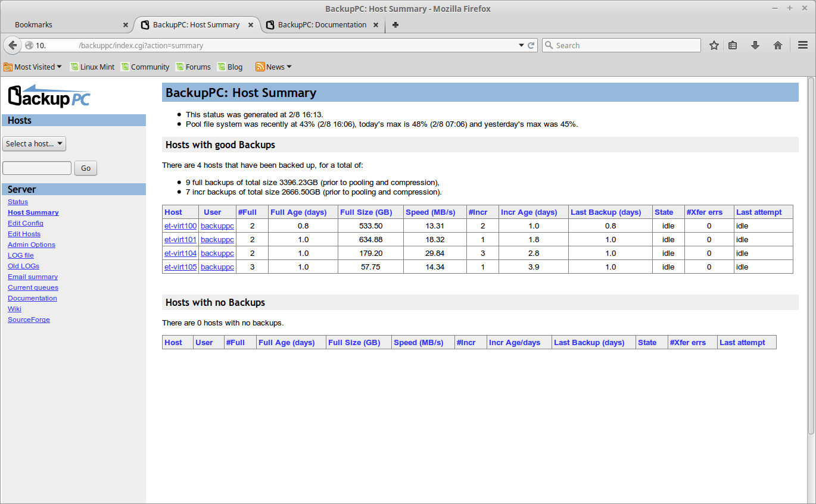Image resolution: width=816 pixels, height=504 pixels.
Task: Open Edit Config in the sidebar
Action: pos(26,223)
